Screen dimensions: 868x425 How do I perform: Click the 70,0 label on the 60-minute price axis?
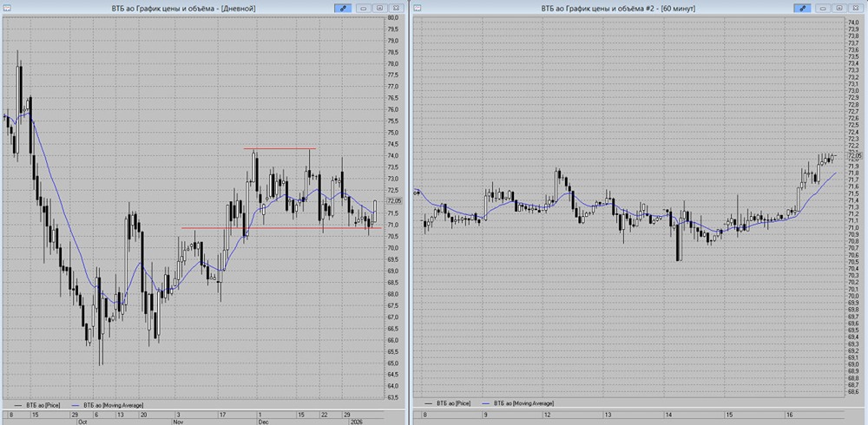pyautogui.click(x=853, y=296)
